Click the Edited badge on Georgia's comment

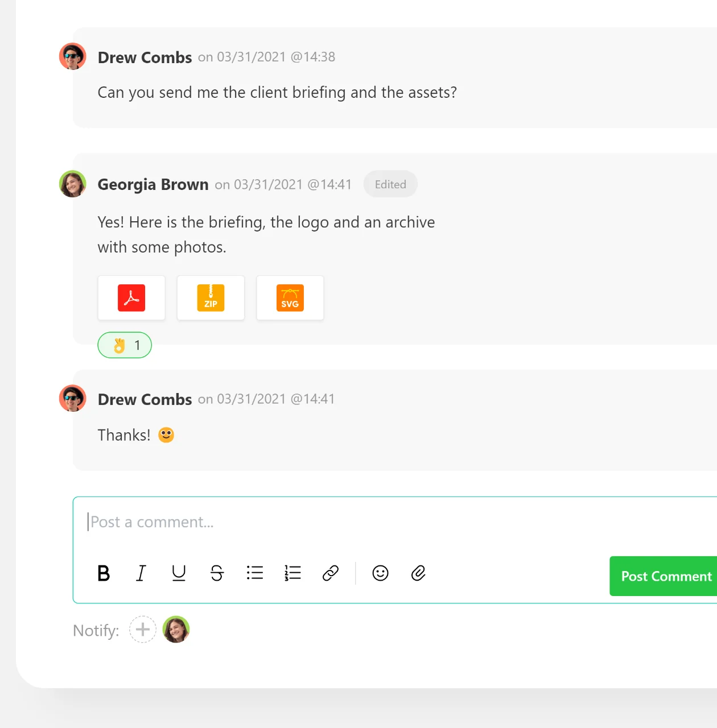pos(390,184)
